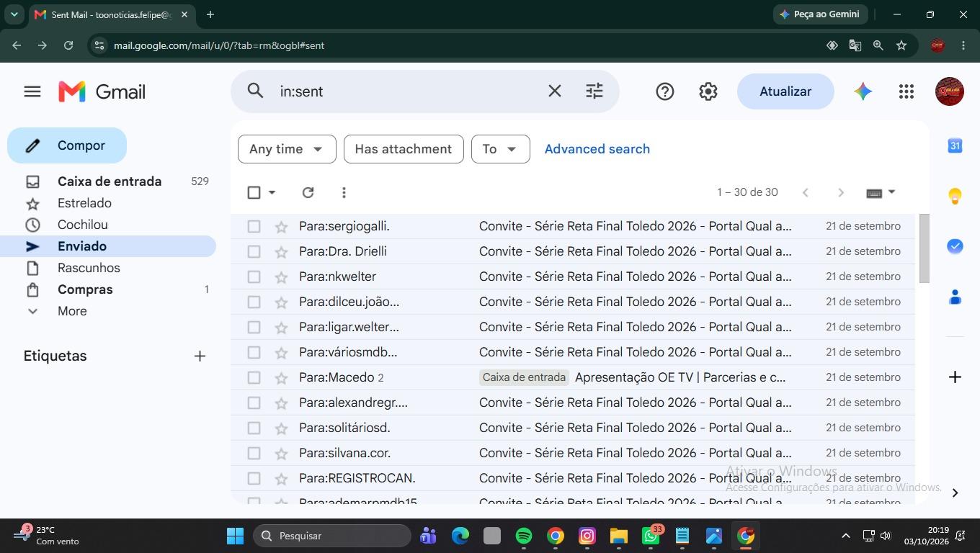Star the Para:silvana.cor. email
The height and width of the screenshot is (553, 980).
click(281, 453)
